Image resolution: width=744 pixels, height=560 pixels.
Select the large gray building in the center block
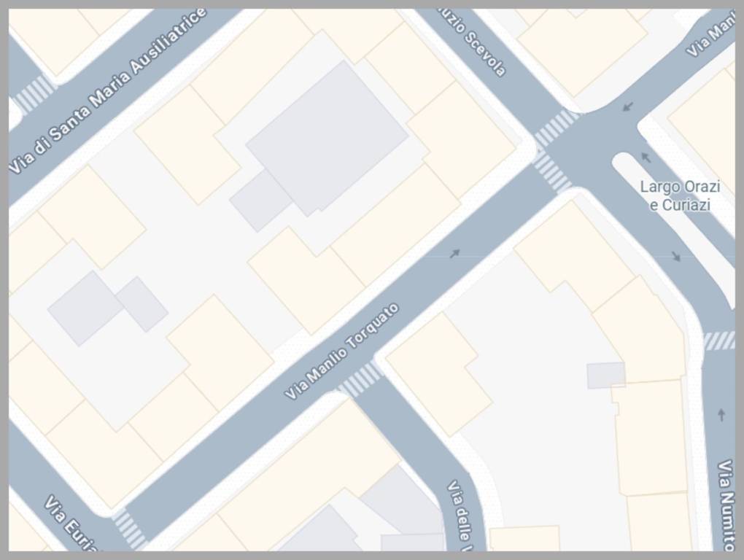point(328,139)
